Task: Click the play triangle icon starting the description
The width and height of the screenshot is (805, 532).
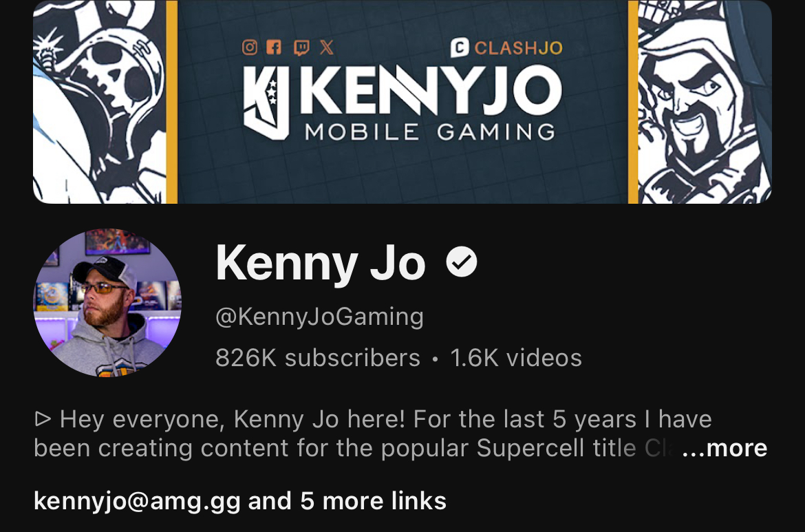Action: [x=43, y=419]
